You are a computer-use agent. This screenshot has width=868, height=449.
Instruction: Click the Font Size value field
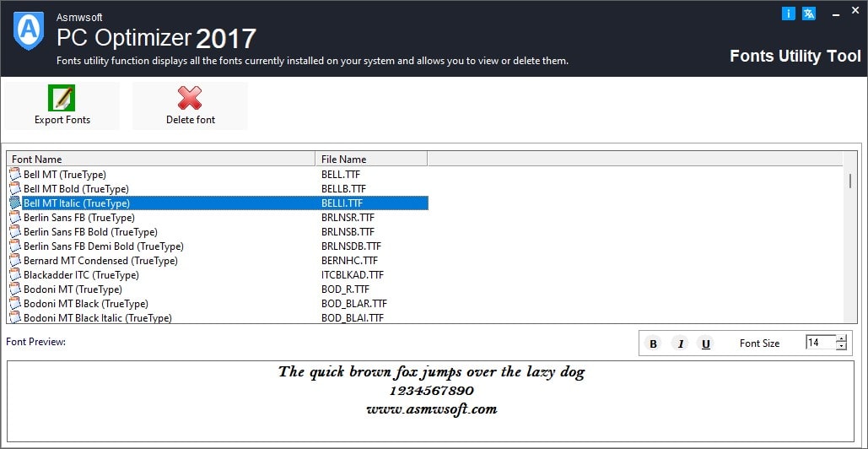pyautogui.click(x=821, y=343)
